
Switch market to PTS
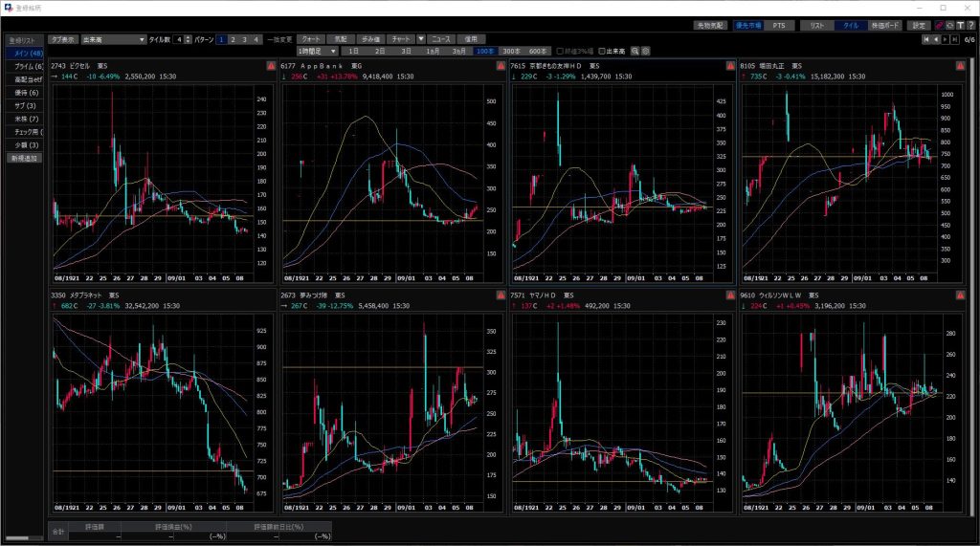[777, 25]
